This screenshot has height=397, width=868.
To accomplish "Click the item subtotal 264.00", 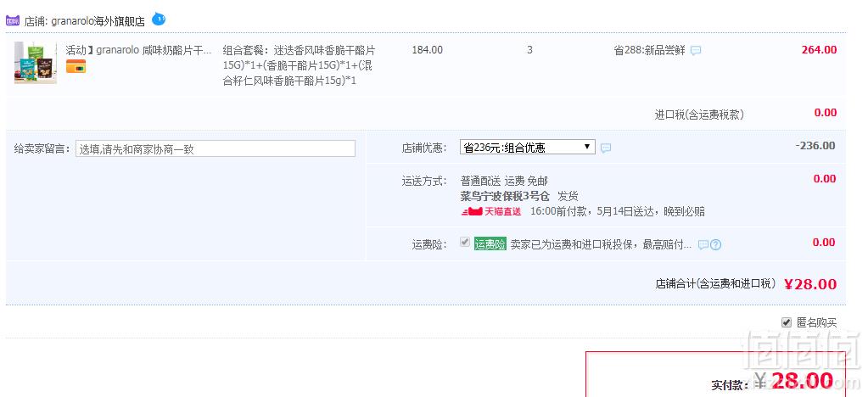I will (x=819, y=50).
